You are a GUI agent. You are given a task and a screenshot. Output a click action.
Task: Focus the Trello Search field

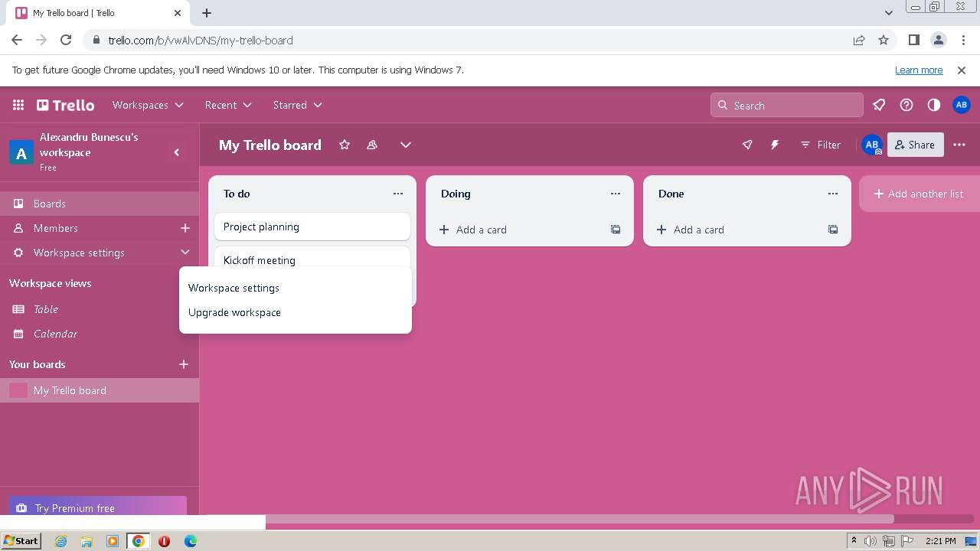coord(787,105)
